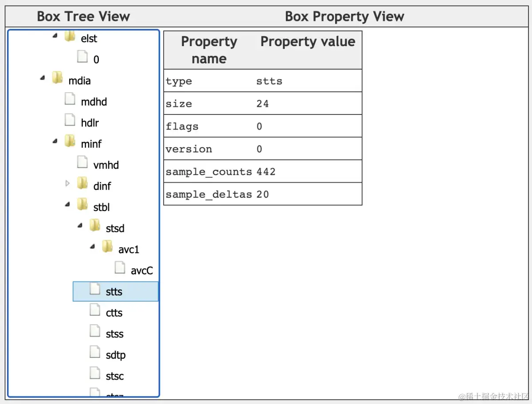532x404 pixels.
Task: Select the dinf tree label
Action: 102,186
